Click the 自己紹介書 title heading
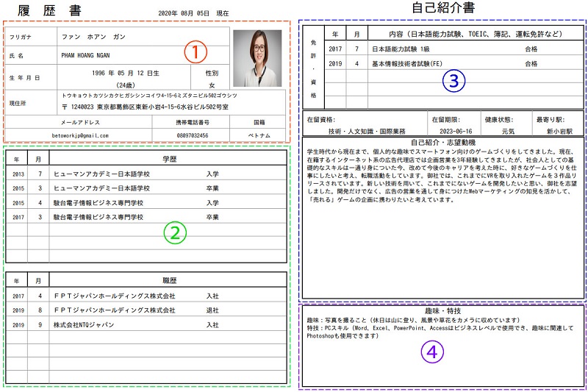The image size is (588, 392). (x=442, y=8)
